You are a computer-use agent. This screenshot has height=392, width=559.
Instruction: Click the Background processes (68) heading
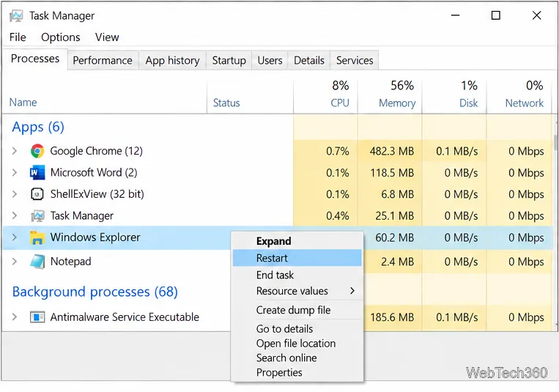tap(95, 292)
